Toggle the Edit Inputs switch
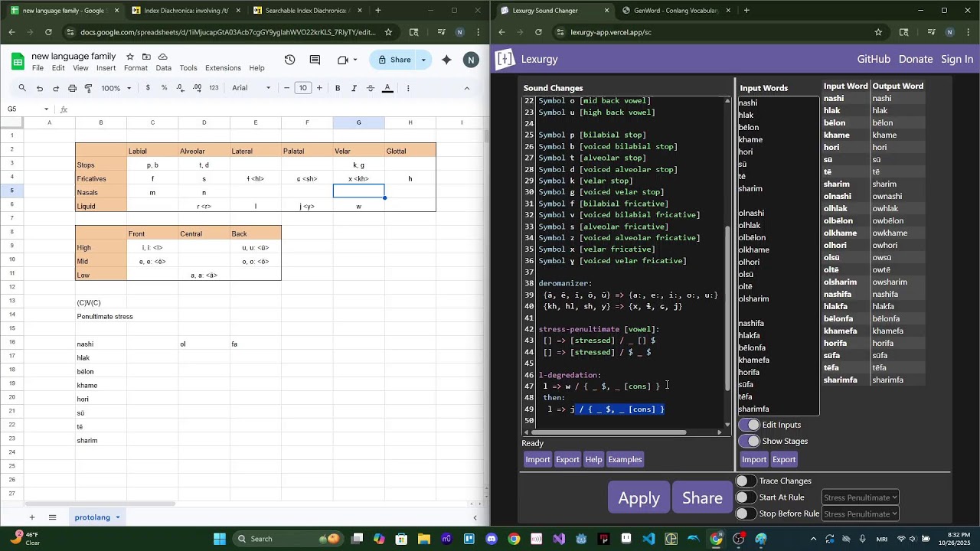 [750, 425]
